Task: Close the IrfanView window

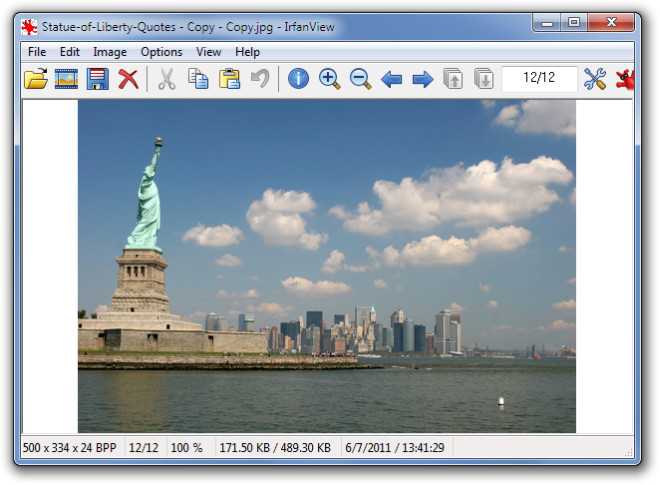Action: click(611, 23)
